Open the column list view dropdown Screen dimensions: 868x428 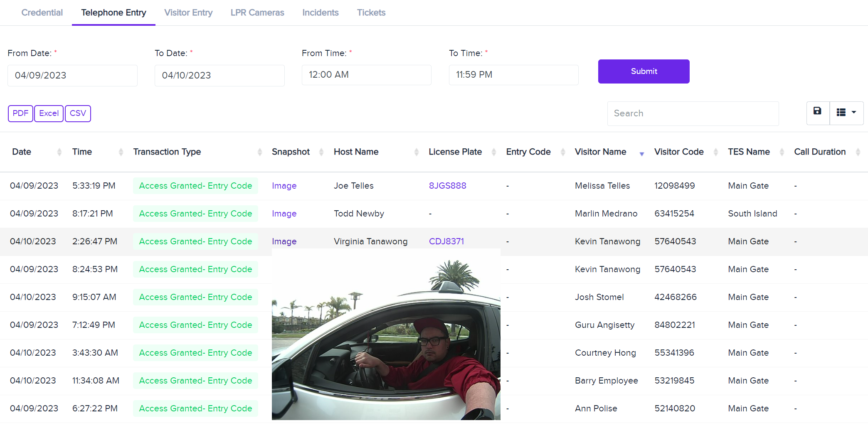[x=846, y=113]
